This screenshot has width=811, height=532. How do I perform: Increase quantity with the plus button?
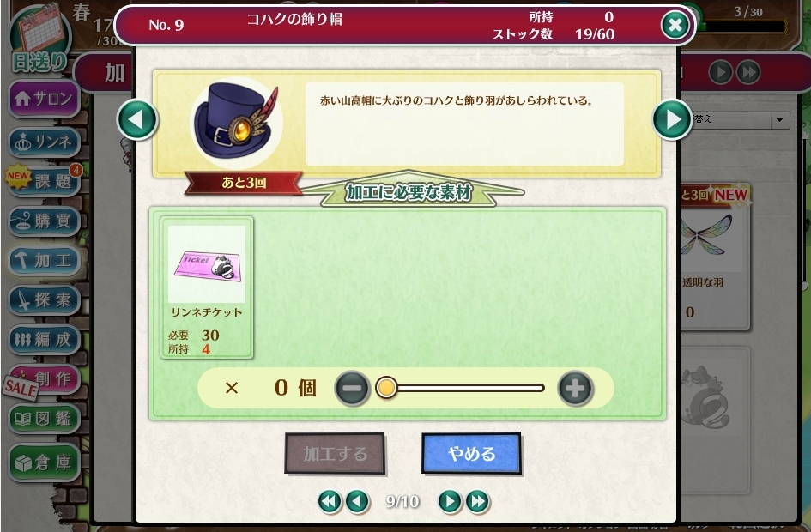tap(575, 388)
